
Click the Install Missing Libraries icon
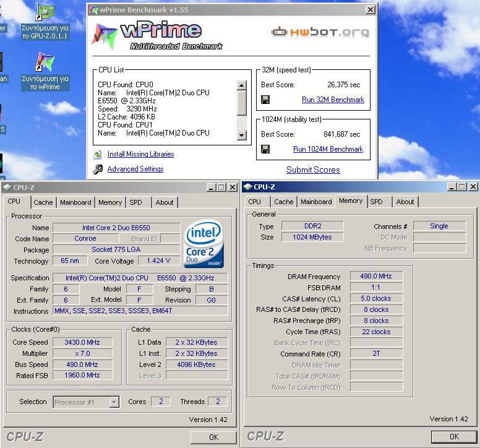98,154
